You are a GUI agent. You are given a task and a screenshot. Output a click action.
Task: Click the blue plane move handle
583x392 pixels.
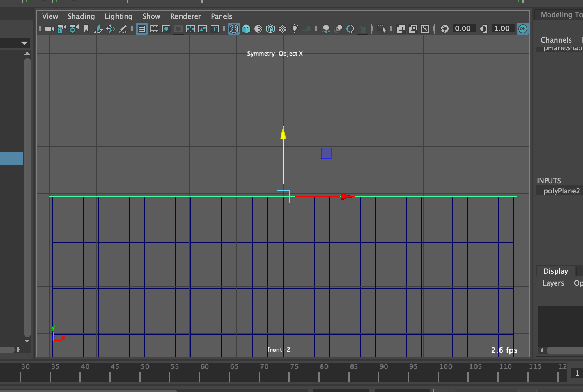coord(326,153)
